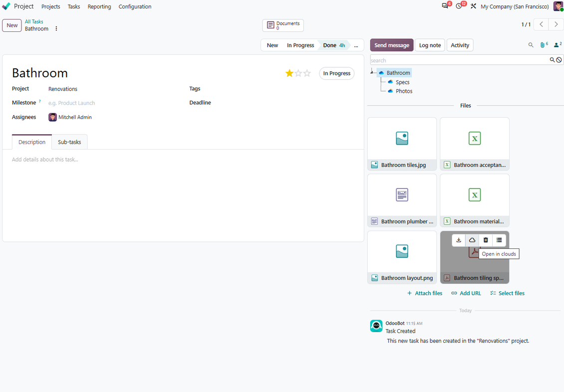564x392 pixels.
Task: Open the messages conversations icon
Action: coord(445,6)
